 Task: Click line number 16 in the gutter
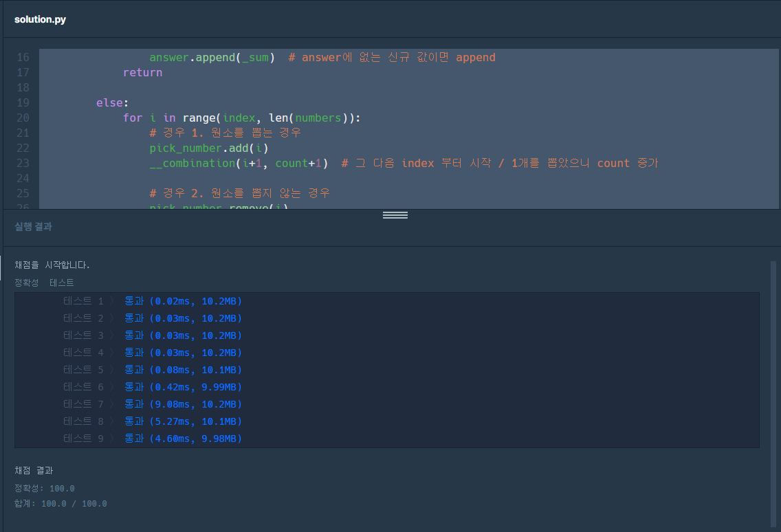tap(23, 57)
